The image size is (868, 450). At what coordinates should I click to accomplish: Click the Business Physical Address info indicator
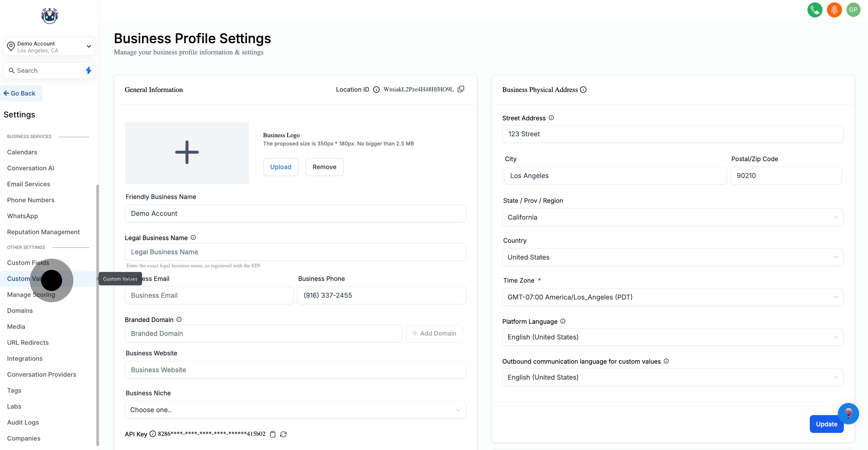583,89
